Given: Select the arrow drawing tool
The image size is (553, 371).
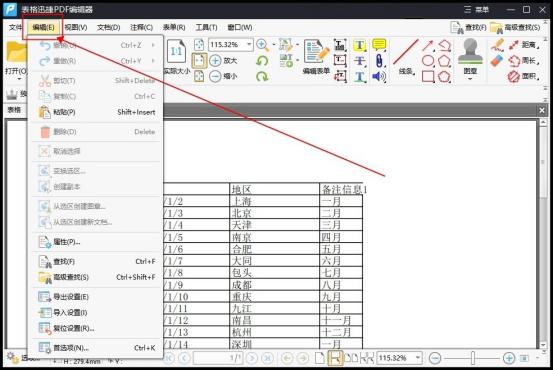Looking at the screenshot, I should (427, 45).
